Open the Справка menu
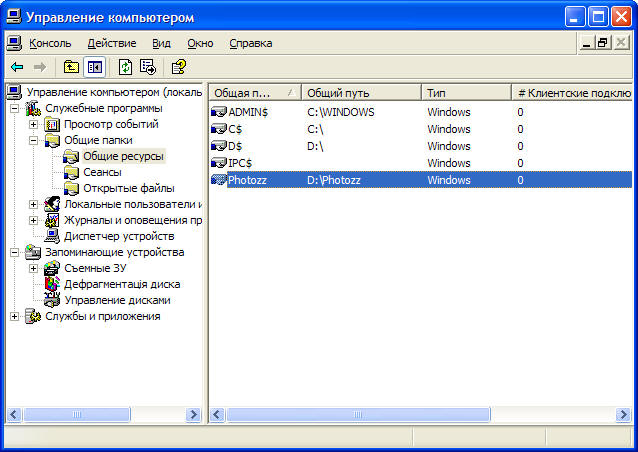638x452 pixels. [x=251, y=43]
